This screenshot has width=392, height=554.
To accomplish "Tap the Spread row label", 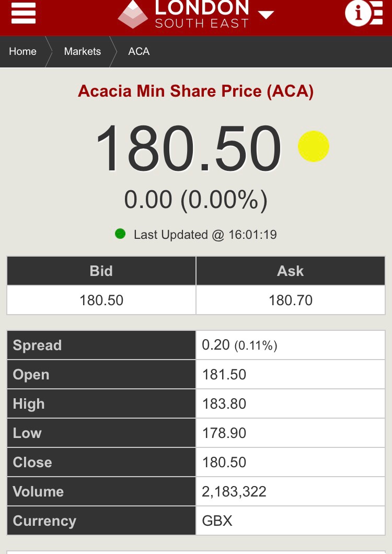I will coord(37,345).
